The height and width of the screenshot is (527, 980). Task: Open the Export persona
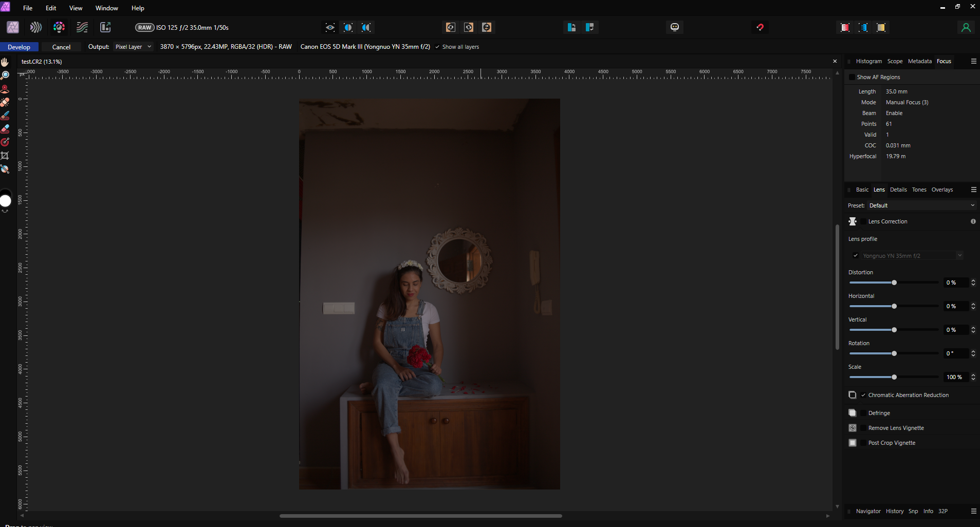105,27
